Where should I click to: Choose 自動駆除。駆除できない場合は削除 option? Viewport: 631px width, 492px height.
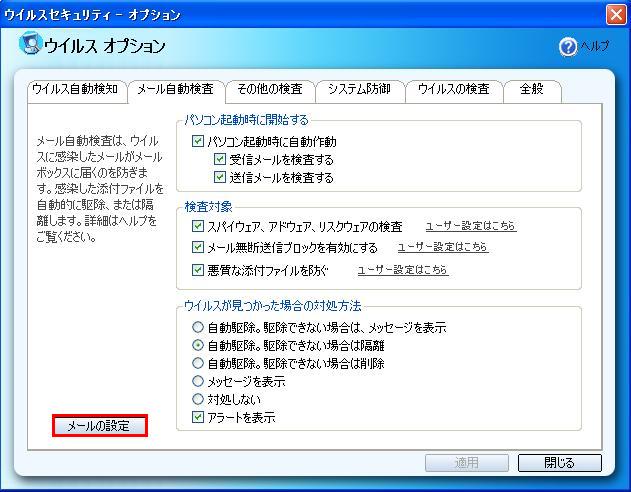[198, 363]
